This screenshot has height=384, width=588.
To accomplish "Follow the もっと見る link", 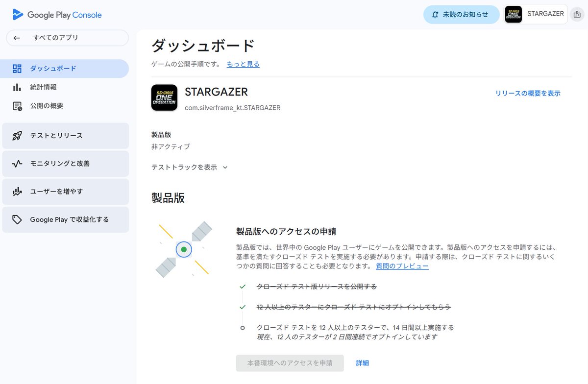I will tap(243, 64).
